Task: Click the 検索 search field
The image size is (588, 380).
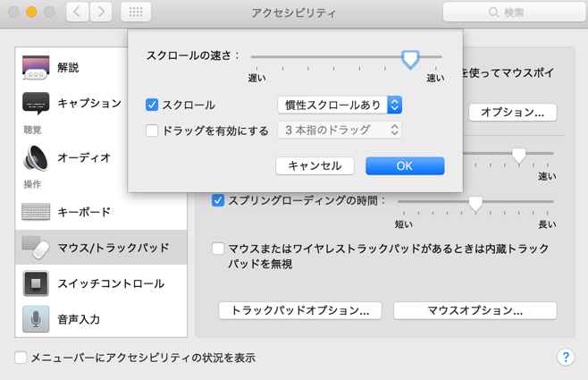Action: (x=515, y=13)
